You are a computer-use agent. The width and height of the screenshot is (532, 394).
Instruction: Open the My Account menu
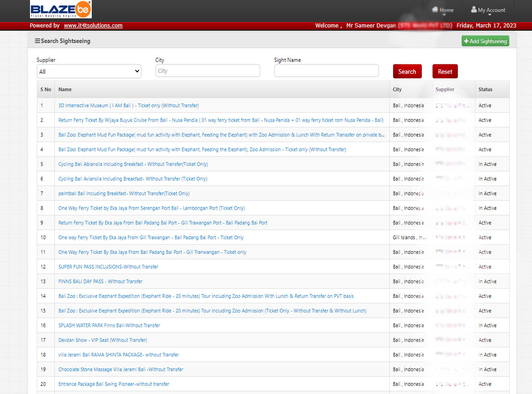coord(488,10)
